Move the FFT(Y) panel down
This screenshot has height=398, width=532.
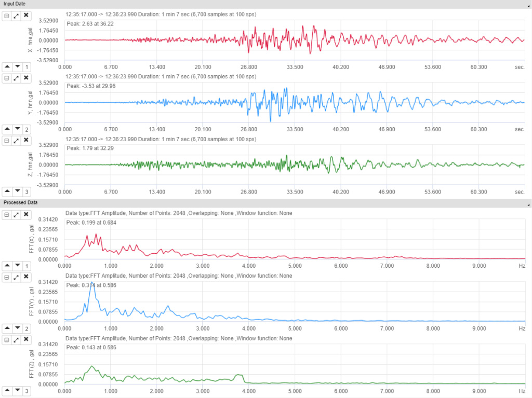click(x=16, y=328)
